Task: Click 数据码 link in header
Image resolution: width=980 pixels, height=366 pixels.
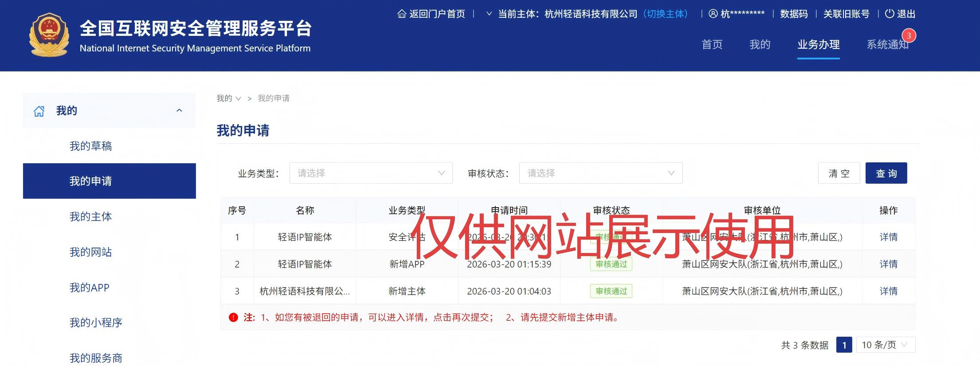Action: click(x=794, y=14)
